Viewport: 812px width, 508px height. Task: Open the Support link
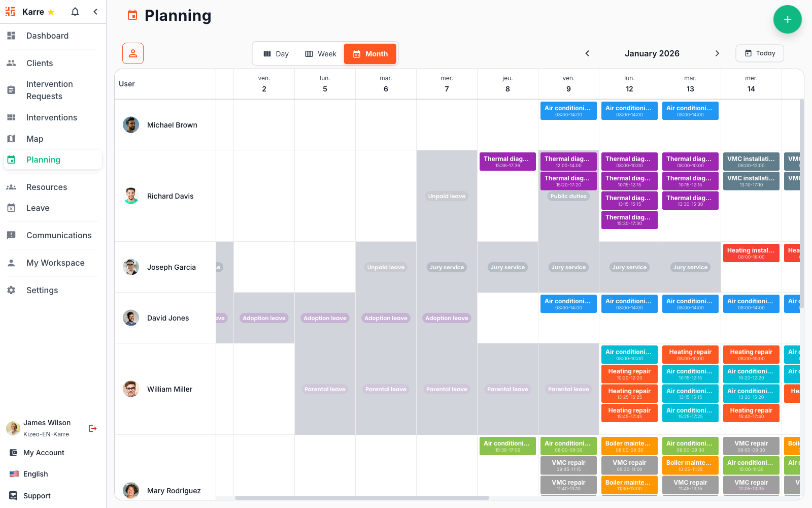[x=37, y=495]
